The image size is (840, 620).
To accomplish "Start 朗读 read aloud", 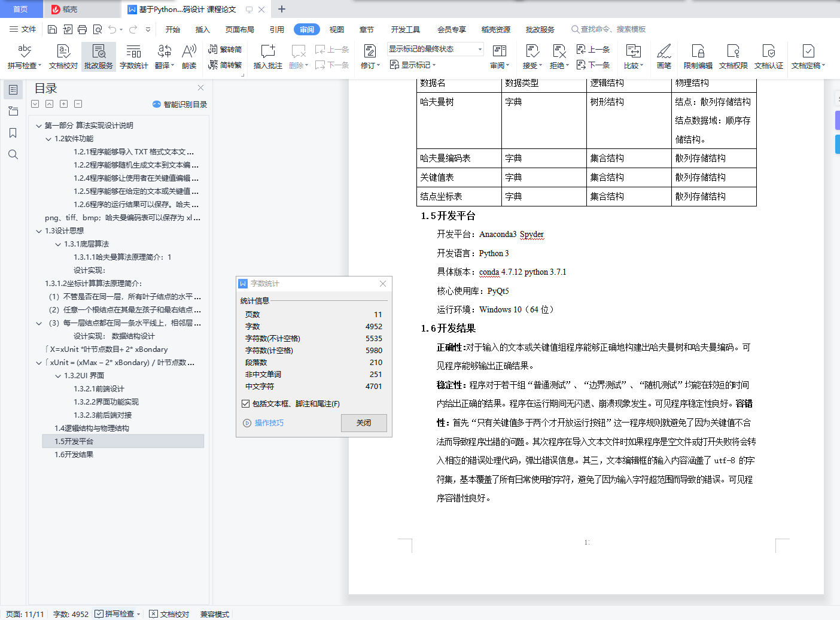I will (x=189, y=57).
